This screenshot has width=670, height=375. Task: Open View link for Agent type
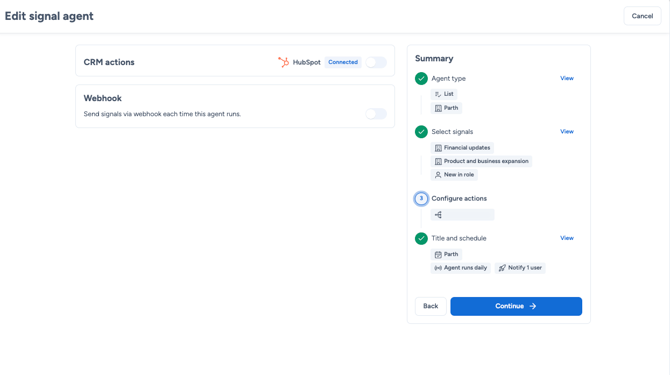click(567, 78)
